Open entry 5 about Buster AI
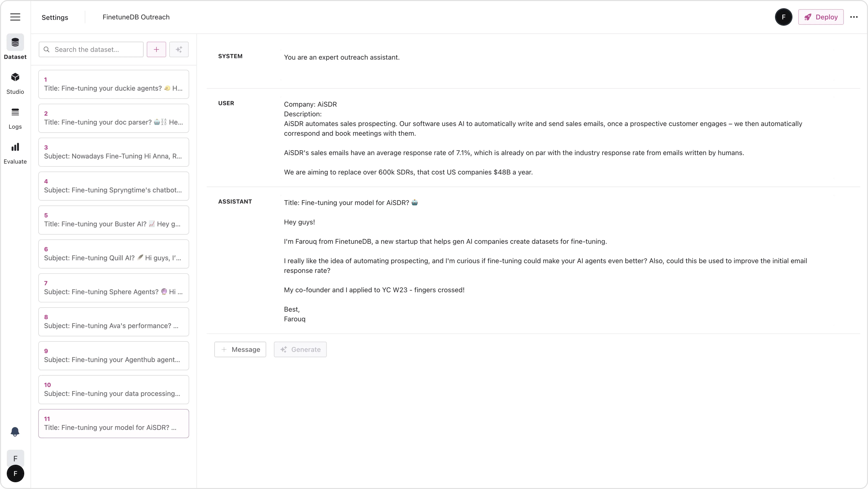 114,220
